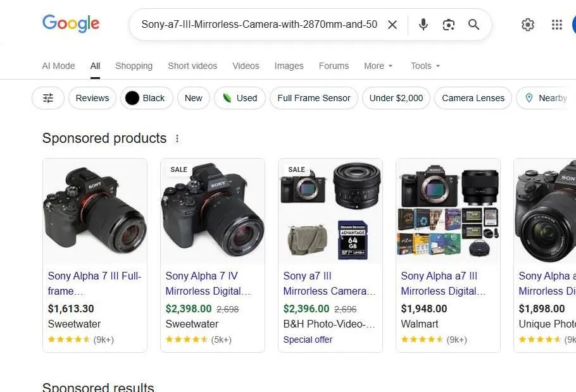Open Sony Alpha 7 III Full-frame camera image
The width and height of the screenshot is (576, 392).
[x=95, y=211]
